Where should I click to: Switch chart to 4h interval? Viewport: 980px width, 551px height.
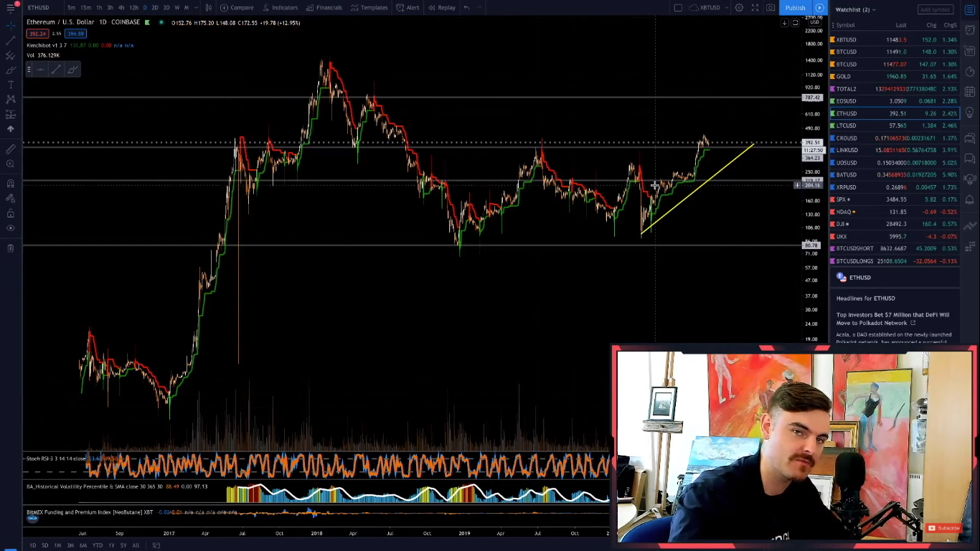click(x=121, y=8)
